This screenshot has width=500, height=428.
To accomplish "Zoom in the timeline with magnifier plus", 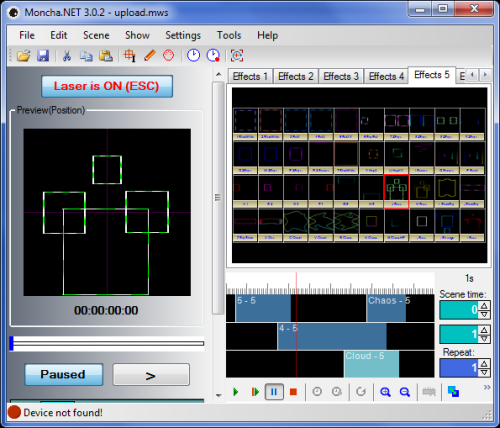I will point(385,392).
